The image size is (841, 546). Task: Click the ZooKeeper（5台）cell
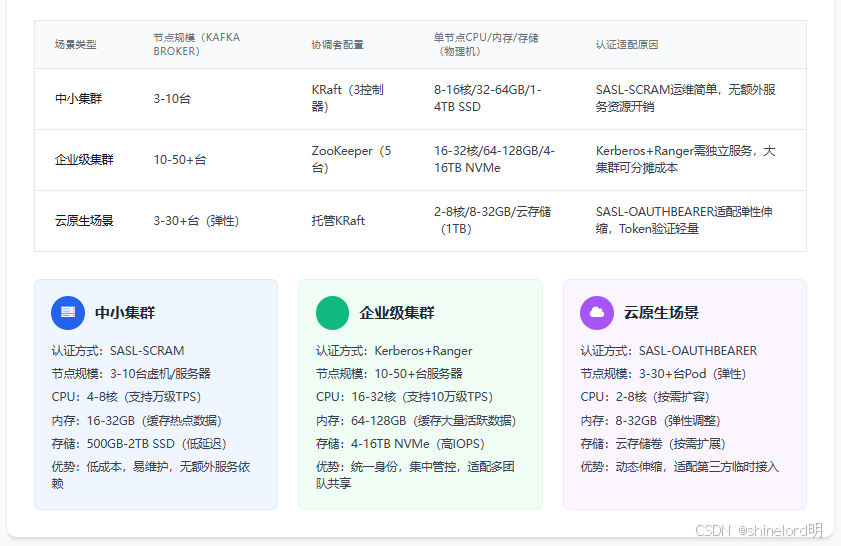351,159
